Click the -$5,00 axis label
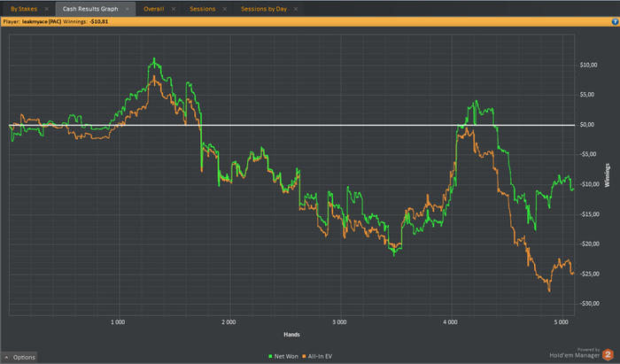 [x=588, y=154]
